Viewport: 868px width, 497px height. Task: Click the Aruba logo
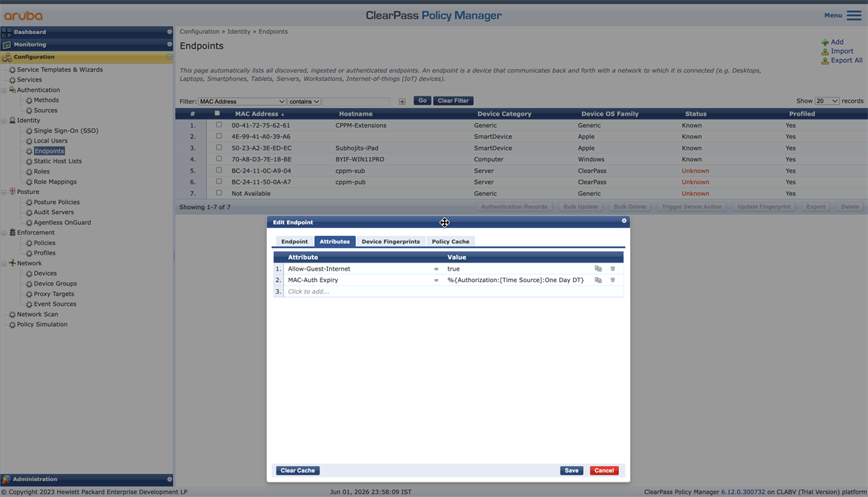point(22,15)
